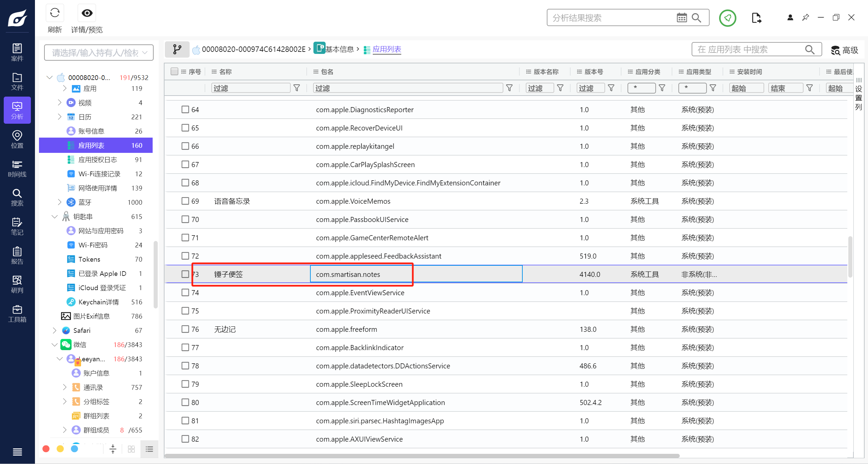Switch to the Search (搜索) sidebar tab
The image size is (868, 464).
17,197
